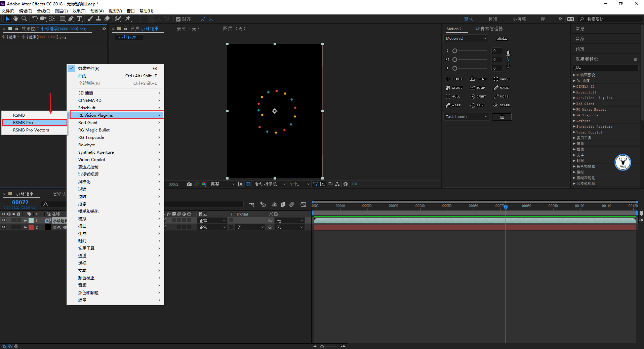Viewport: 644px width, 349px height.
Task: Expand layer 1 properties triangle in timeline
Action: [x=26, y=221]
